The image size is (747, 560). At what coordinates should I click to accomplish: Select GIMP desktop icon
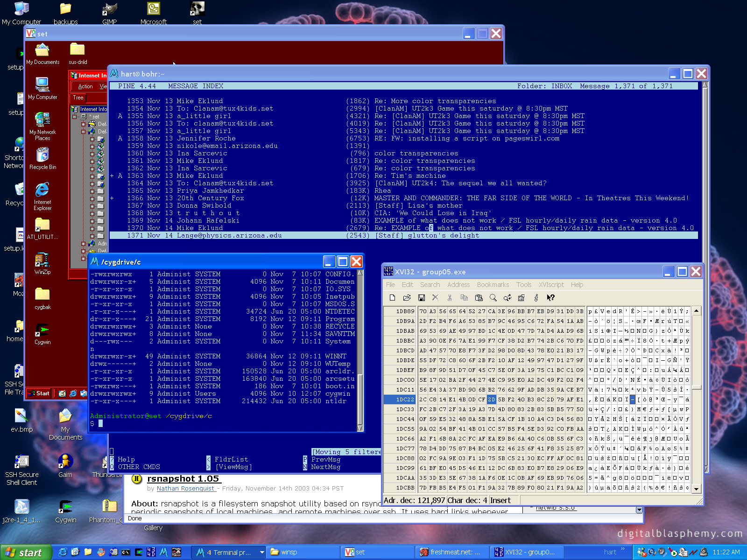[x=110, y=13]
